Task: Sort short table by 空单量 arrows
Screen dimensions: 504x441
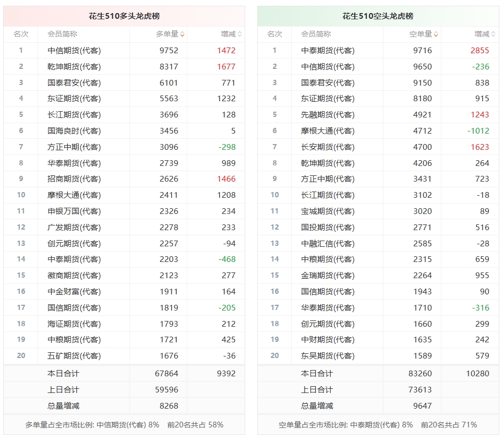Action: (x=436, y=34)
